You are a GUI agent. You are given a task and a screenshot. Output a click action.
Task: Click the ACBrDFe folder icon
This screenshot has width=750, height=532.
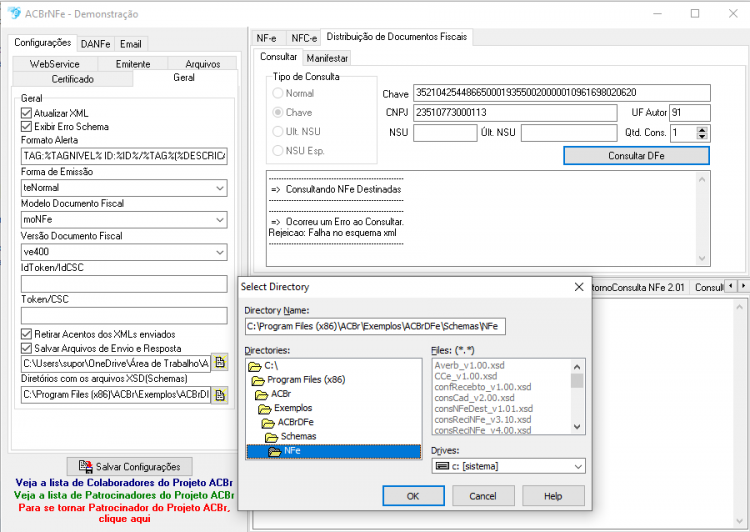pos(268,423)
